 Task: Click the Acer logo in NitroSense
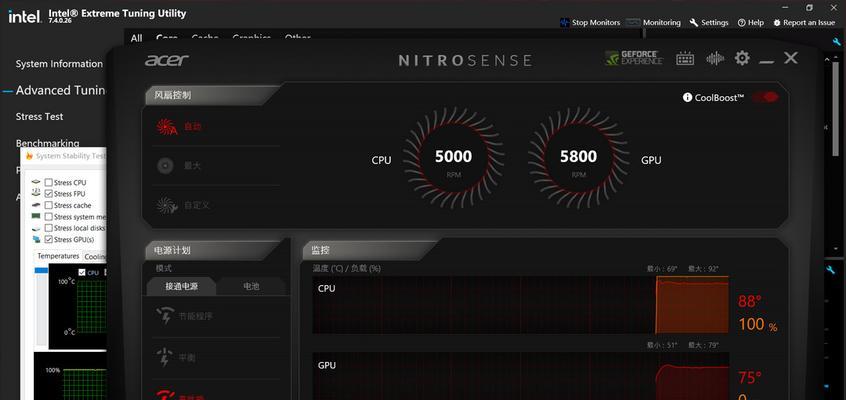[x=167, y=60]
